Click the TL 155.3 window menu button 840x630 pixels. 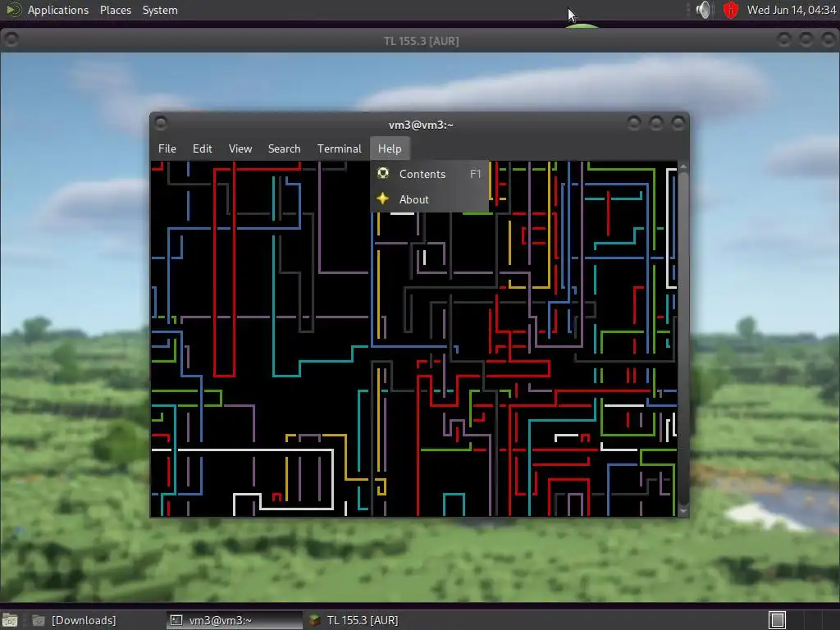click(11, 39)
